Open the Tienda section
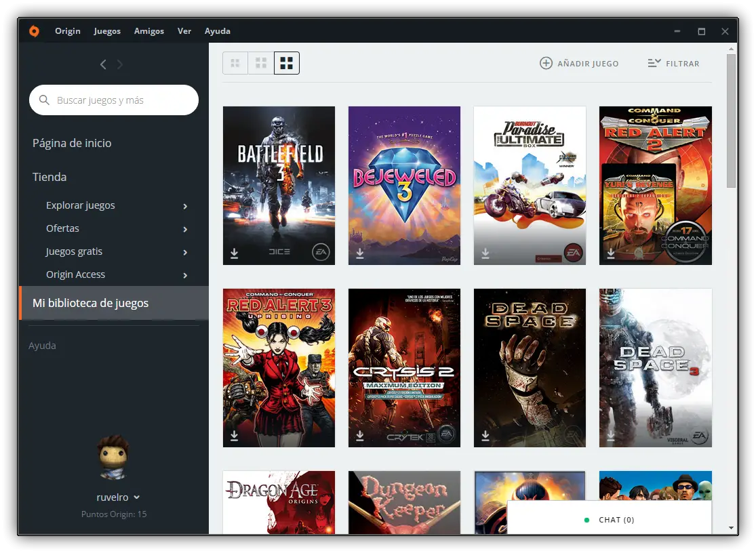The width and height of the screenshot is (756, 553). tap(49, 177)
